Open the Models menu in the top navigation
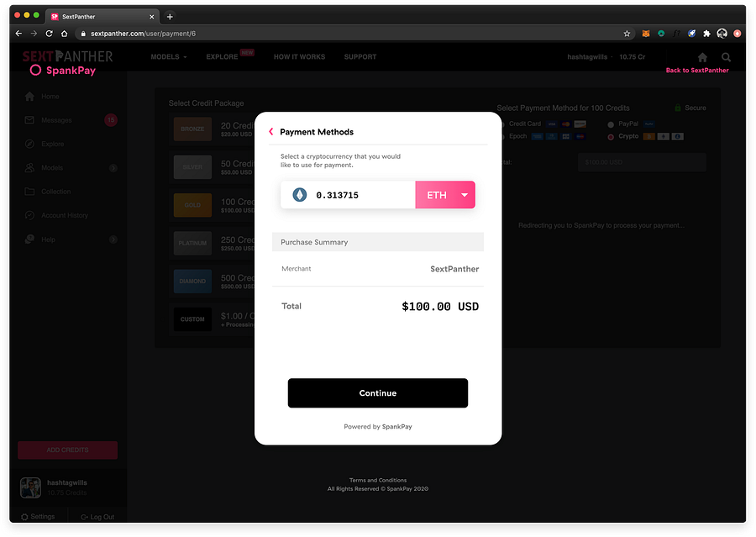Image resolution: width=756 pixels, height=537 pixels. (x=168, y=57)
